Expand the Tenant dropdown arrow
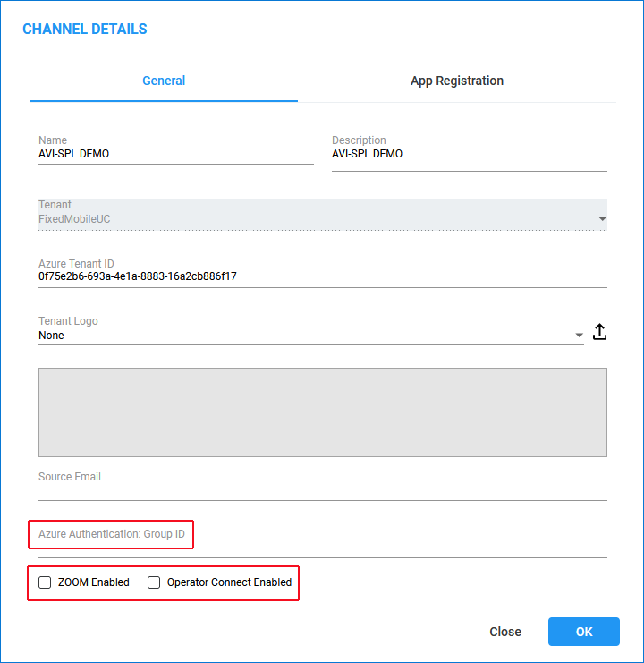The width and height of the screenshot is (644, 663). coord(602,218)
